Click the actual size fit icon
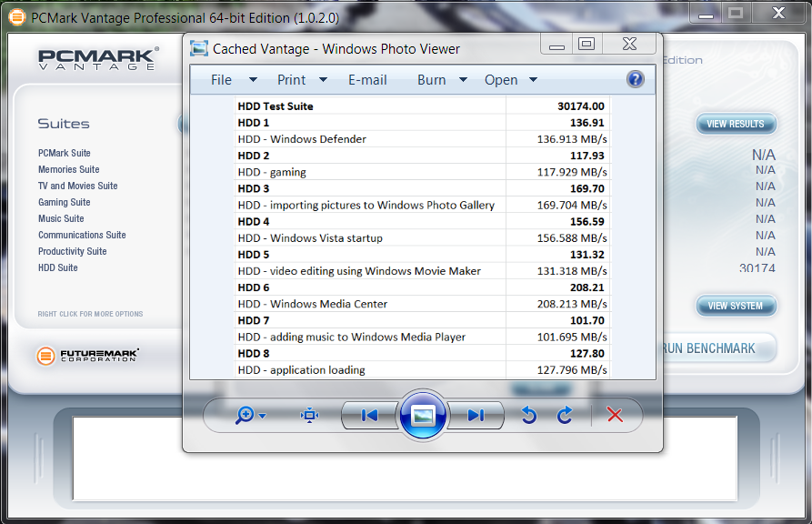Screen dimensions: 812x524 pos(310,415)
